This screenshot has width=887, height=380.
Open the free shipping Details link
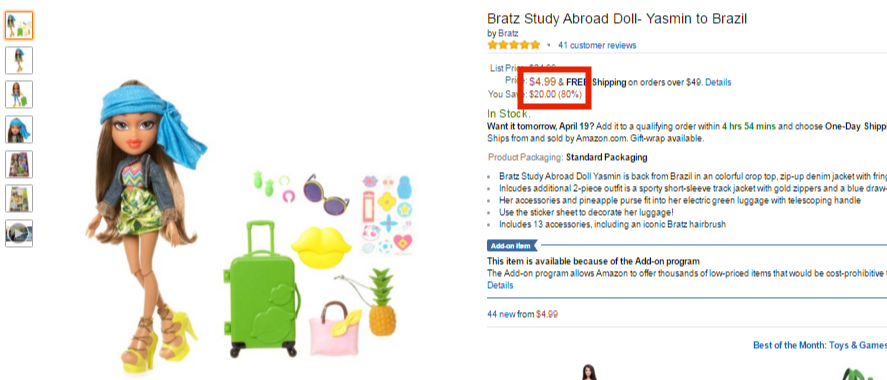718,83
